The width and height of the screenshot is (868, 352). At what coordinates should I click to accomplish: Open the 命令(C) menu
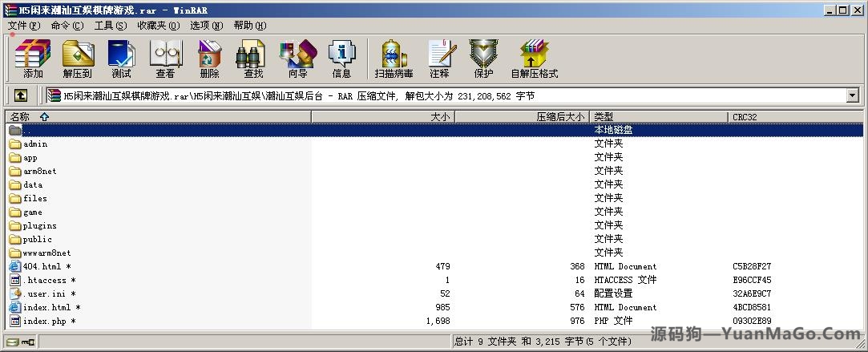click(x=67, y=26)
